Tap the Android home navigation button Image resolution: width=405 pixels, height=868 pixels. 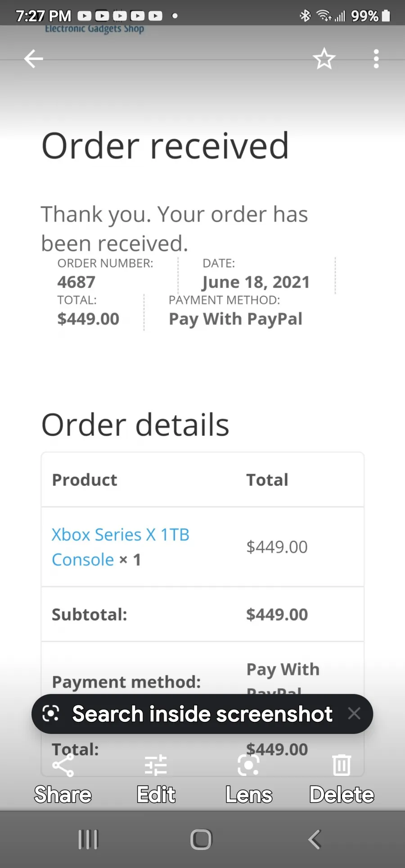pyautogui.click(x=201, y=839)
